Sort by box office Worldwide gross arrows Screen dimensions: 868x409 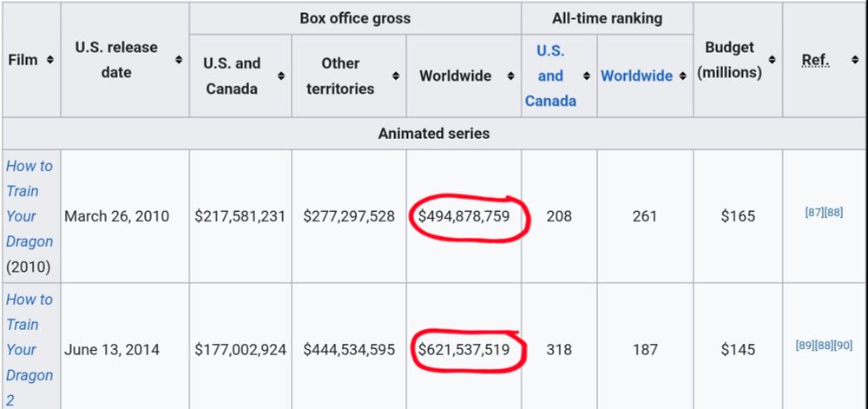[x=510, y=76]
